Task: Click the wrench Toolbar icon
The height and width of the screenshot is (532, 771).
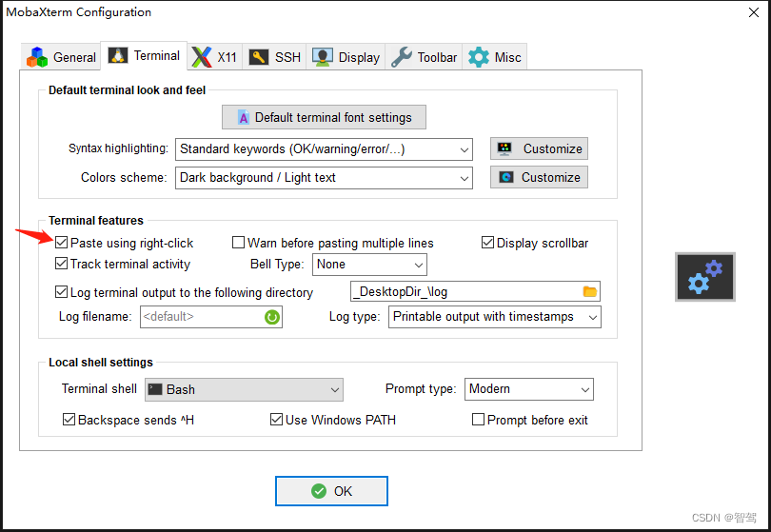Action: click(x=402, y=57)
